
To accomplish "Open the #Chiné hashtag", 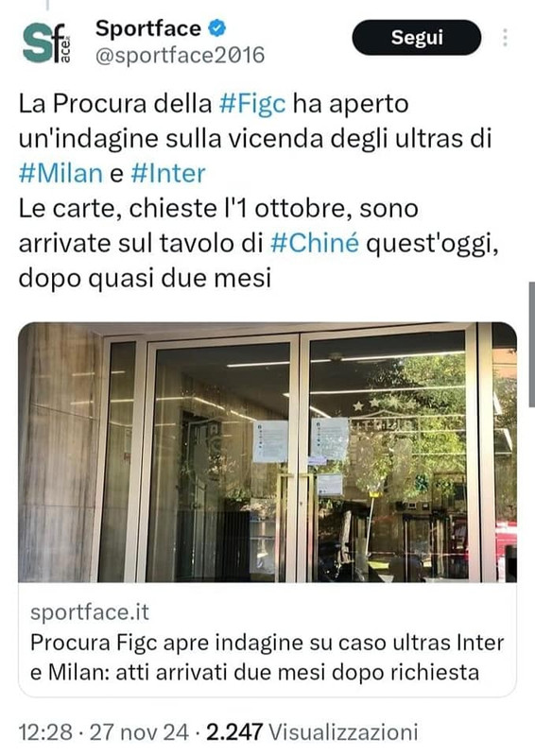I will (x=315, y=243).
